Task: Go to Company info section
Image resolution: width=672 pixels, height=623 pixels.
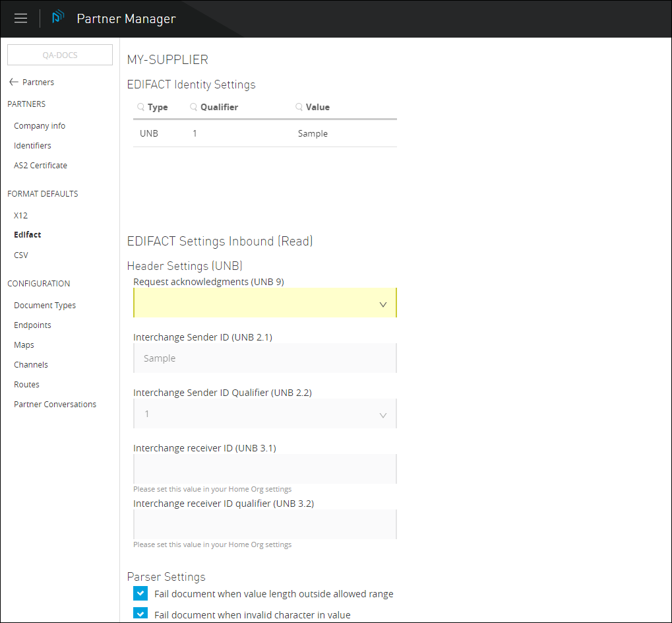Action: (x=40, y=126)
